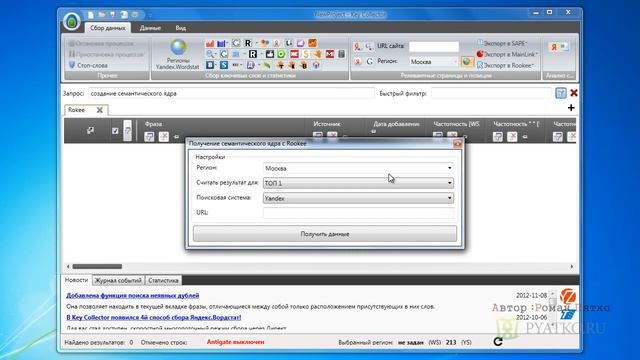Click the calculator icon at toolbar row end

342,54
